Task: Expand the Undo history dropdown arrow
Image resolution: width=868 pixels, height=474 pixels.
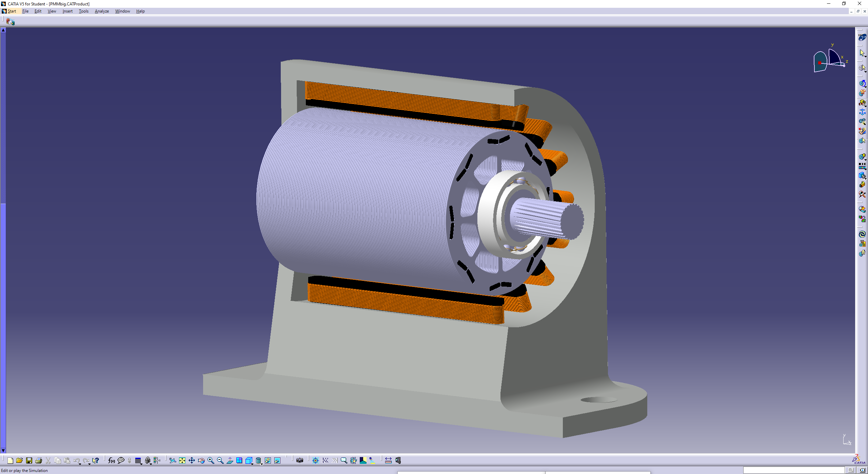Action: (x=80, y=463)
